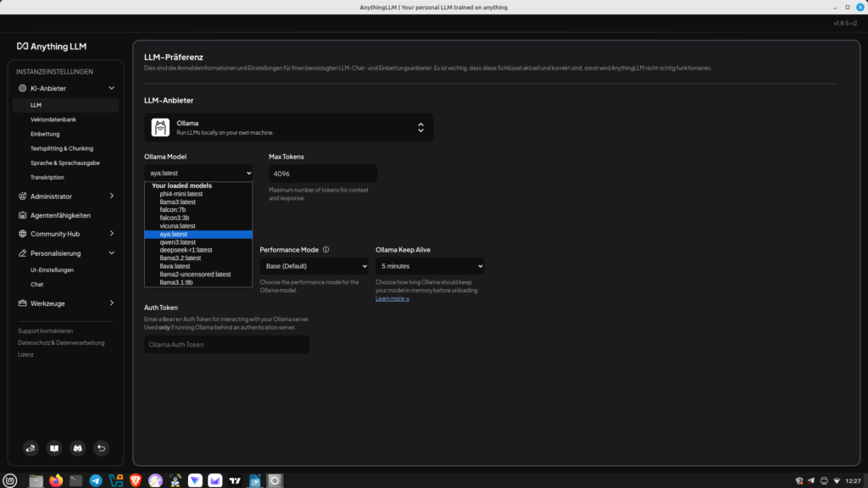The height and width of the screenshot is (488, 868).
Task: Open the purple triangle app icon in the taskbar
Action: 196,481
